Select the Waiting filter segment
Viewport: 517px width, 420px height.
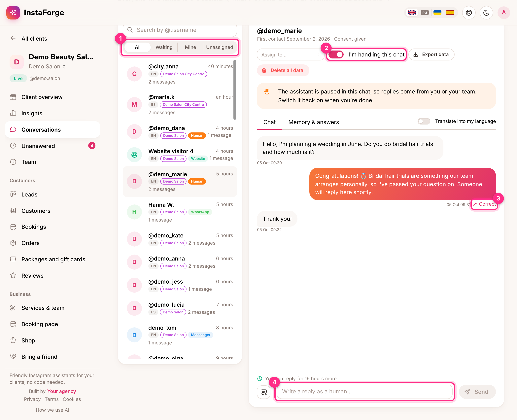(164, 47)
